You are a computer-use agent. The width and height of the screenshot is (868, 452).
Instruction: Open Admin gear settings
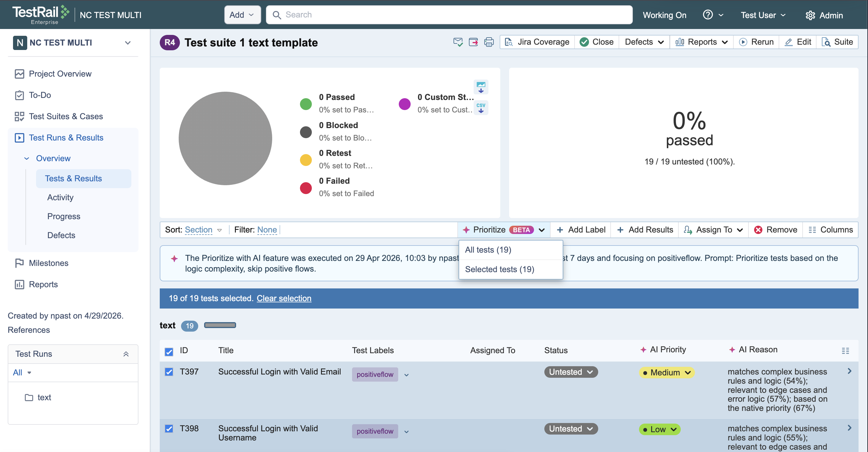(x=824, y=15)
